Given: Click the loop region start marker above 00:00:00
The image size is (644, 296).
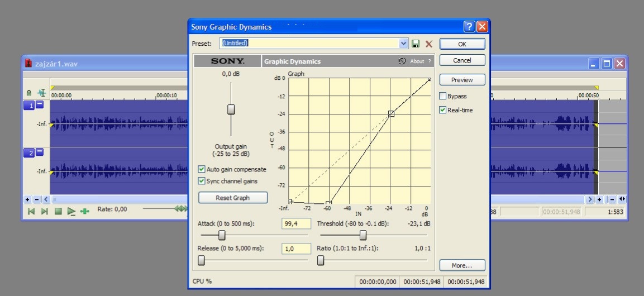Looking at the screenshot, I should point(53,88).
